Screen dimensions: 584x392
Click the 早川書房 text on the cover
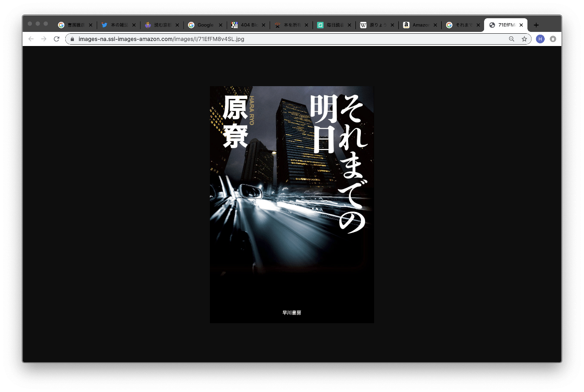pyautogui.click(x=292, y=313)
